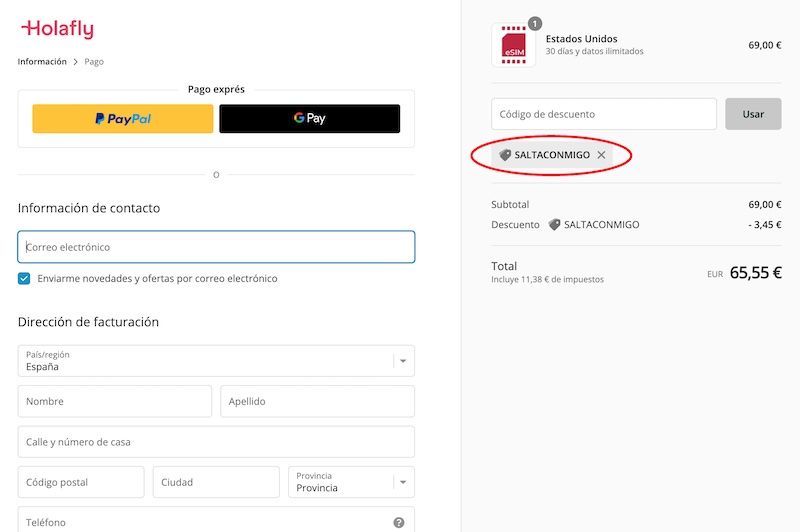
Task: Click the '30 días y datos ilimitados' text
Action: 594,51
